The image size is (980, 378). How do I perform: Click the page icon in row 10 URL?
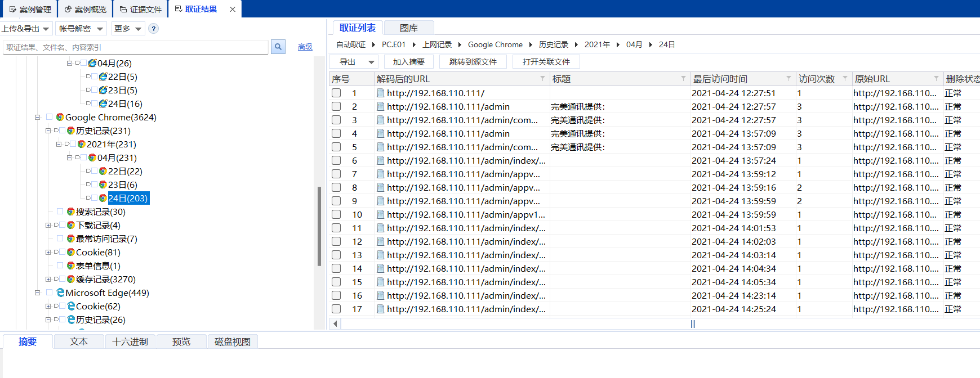[x=381, y=214]
